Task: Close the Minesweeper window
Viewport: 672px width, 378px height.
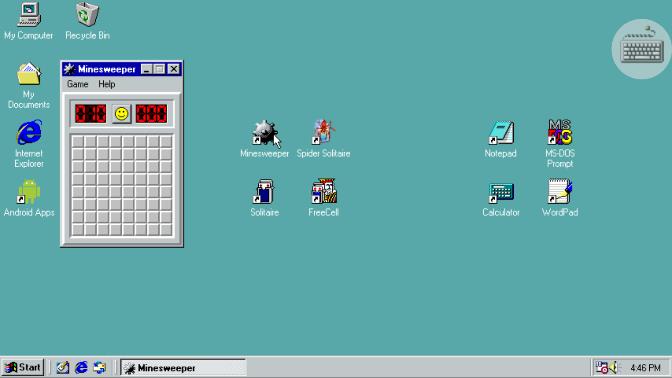Action: [x=174, y=69]
